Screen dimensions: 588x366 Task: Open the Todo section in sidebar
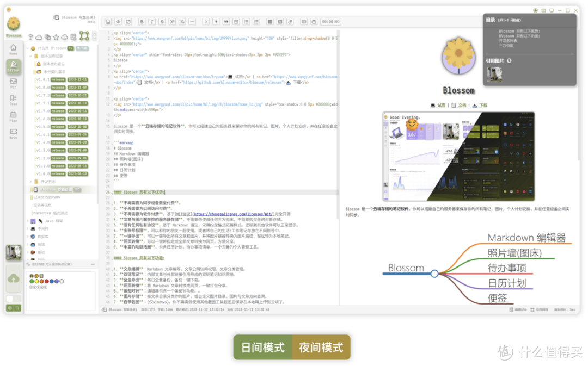[13, 100]
